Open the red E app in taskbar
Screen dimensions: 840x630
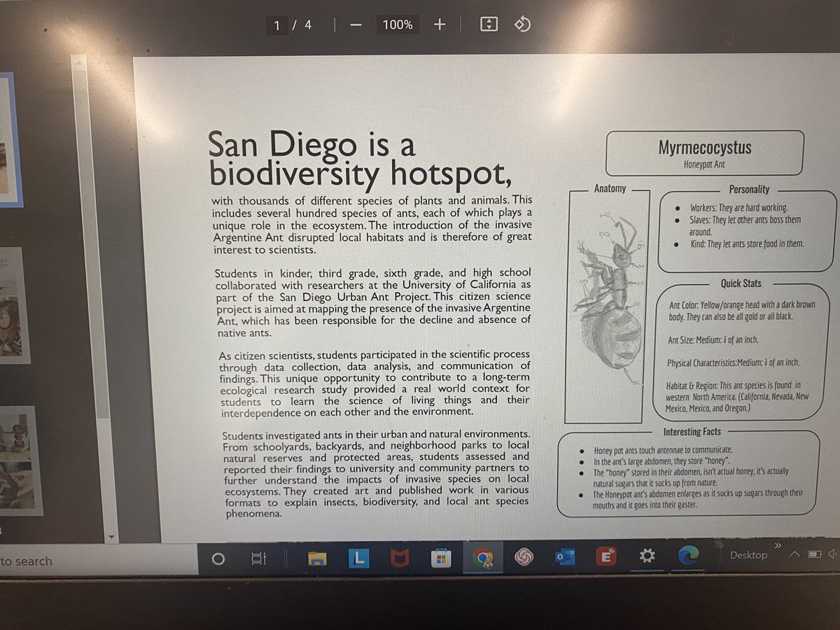(x=606, y=556)
